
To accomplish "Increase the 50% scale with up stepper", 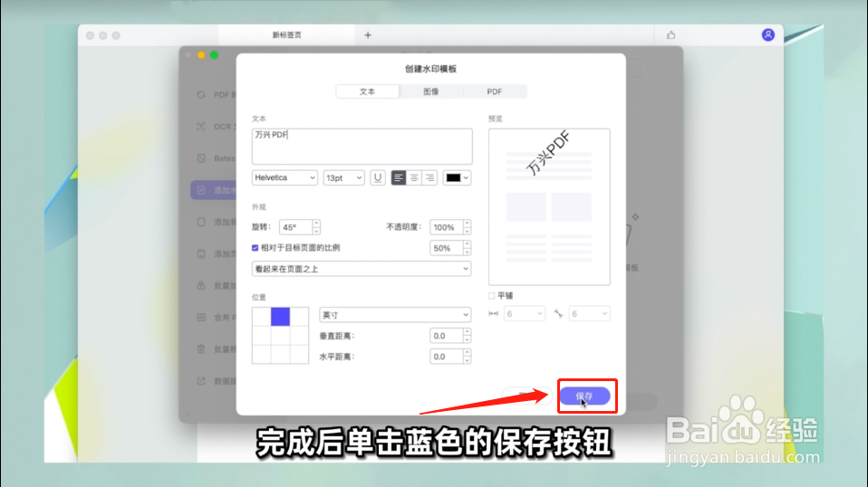I will pyautogui.click(x=468, y=244).
